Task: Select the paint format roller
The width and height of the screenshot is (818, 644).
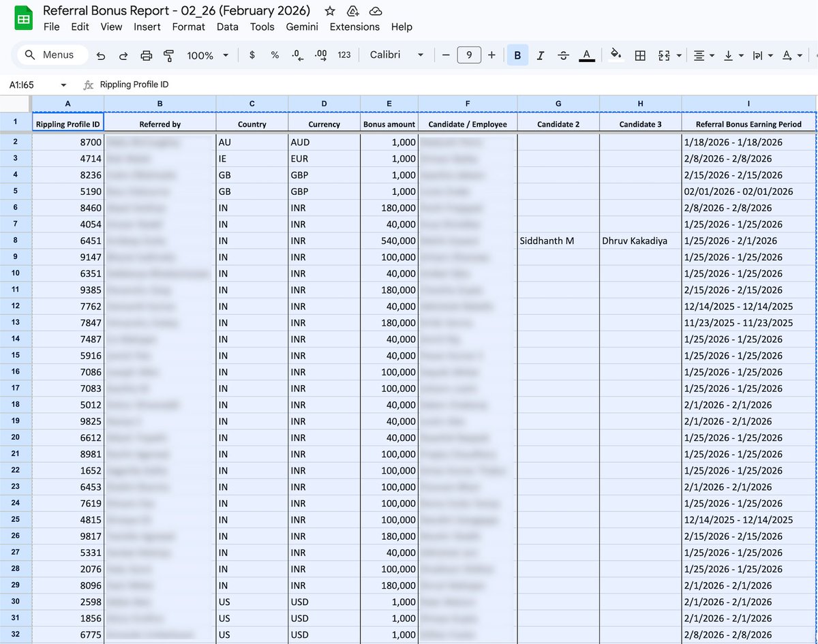Action: click(x=169, y=55)
